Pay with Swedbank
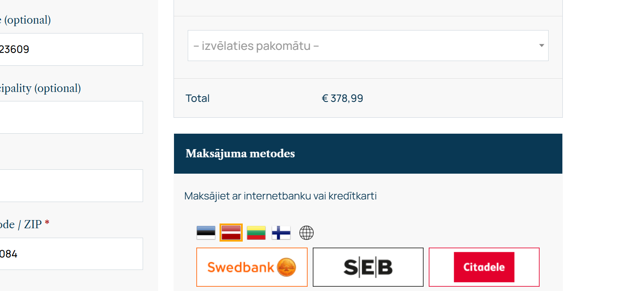Viewport: 644px width, 291px height. pyautogui.click(x=252, y=267)
